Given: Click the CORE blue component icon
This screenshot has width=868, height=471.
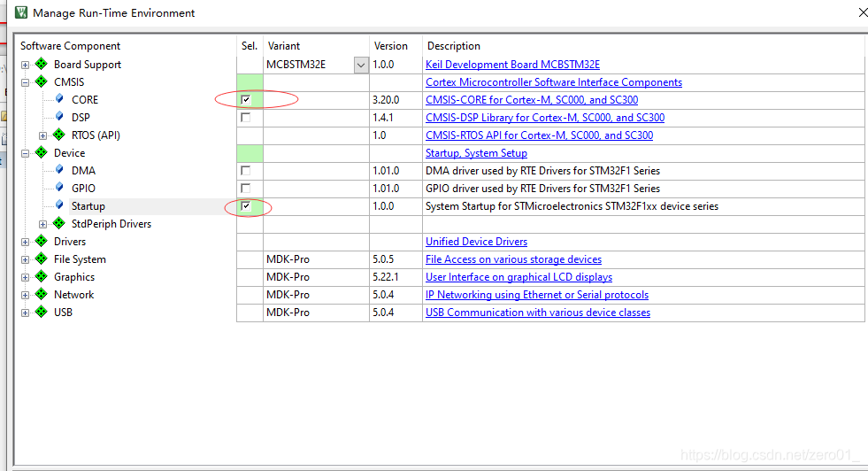Looking at the screenshot, I should [x=59, y=99].
